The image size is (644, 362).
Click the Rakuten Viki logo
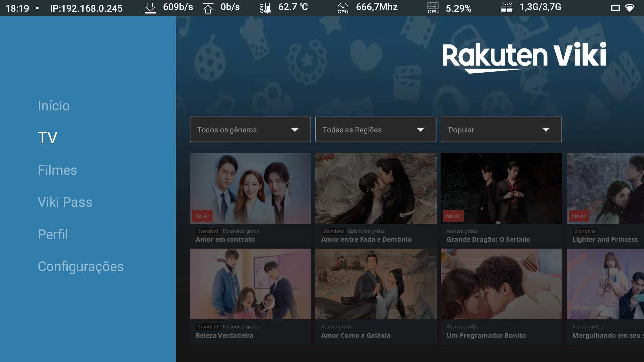pyautogui.click(x=524, y=57)
